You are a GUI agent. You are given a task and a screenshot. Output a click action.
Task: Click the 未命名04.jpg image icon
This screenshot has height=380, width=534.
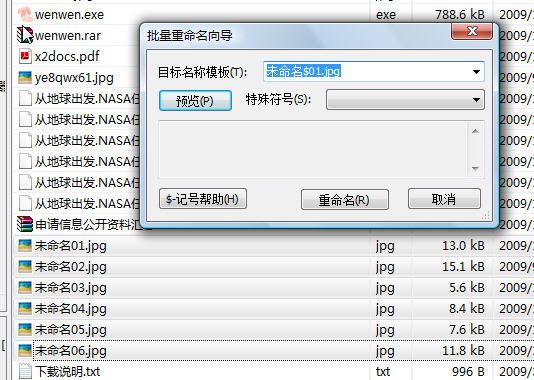pos(25,309)
